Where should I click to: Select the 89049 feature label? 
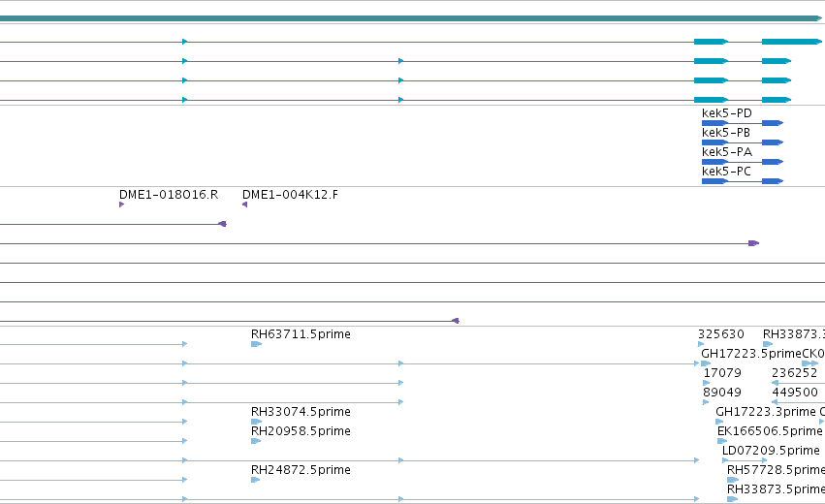[x=722, y=393]
